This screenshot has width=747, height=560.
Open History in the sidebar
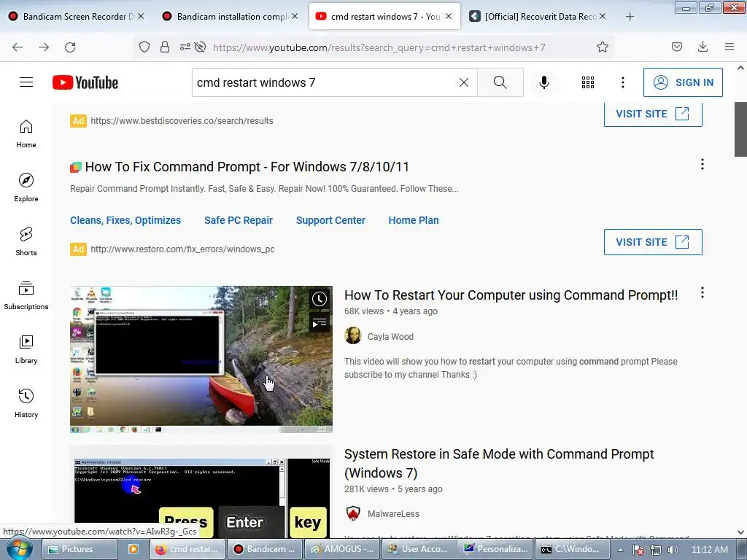coord(26,403)
